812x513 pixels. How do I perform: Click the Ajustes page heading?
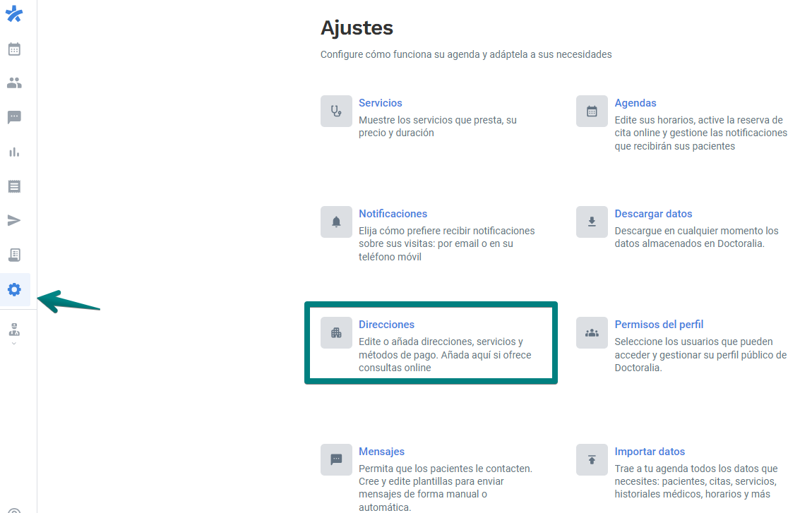point(357,28)
